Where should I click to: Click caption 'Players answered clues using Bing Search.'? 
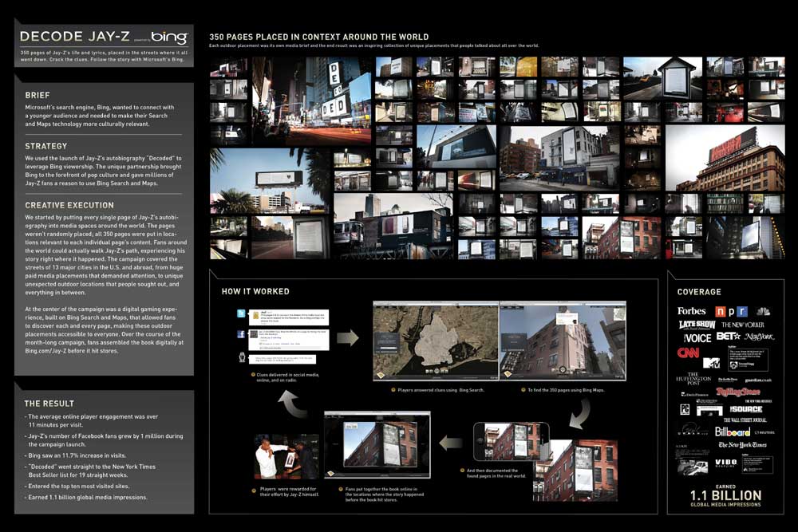tap(440, 390)
